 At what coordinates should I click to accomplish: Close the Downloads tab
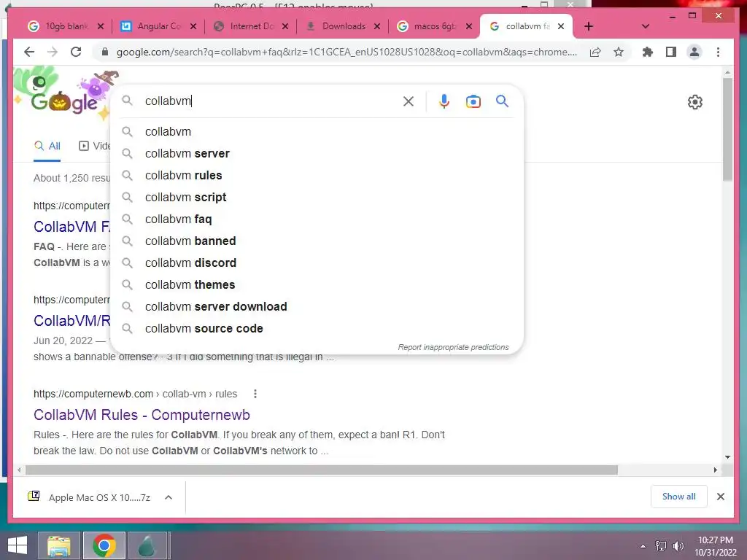[x=377, y=26]
